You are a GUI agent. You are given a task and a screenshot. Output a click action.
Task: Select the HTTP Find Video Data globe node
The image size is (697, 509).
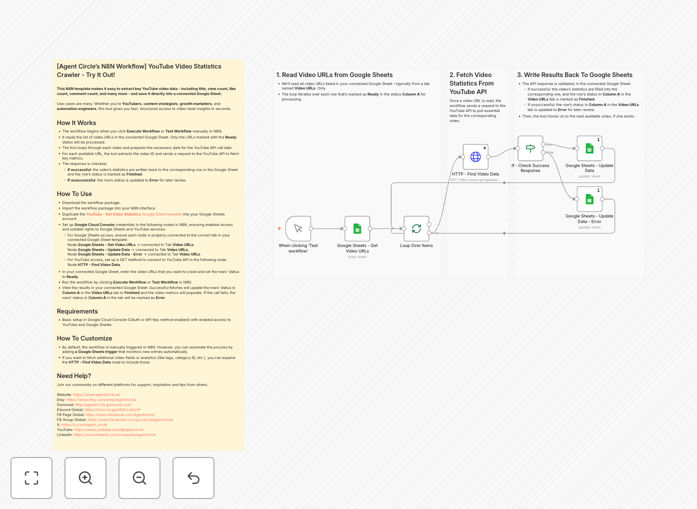pyautogui.click(x=475, y=157)
